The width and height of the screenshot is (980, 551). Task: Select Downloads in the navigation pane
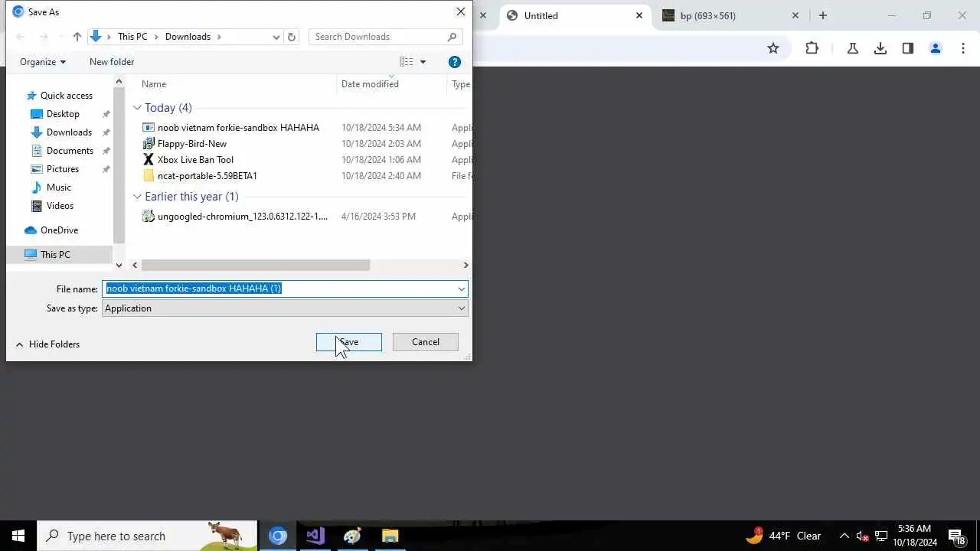(x=69, y=132)
